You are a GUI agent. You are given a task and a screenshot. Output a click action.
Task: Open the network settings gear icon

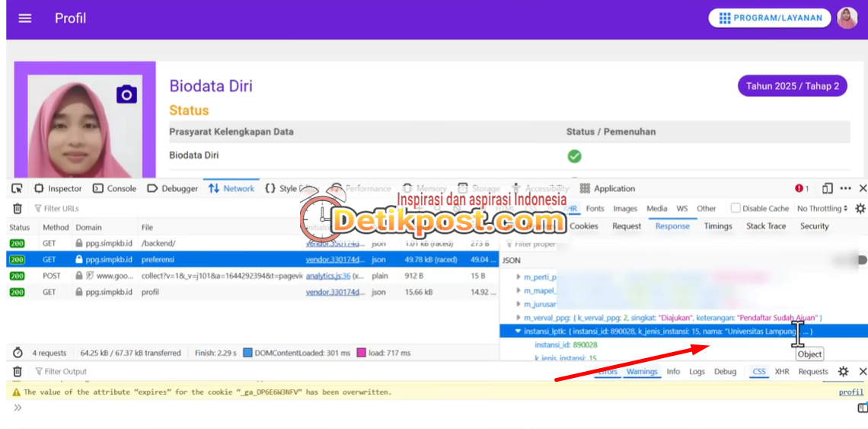click(860, 208)
